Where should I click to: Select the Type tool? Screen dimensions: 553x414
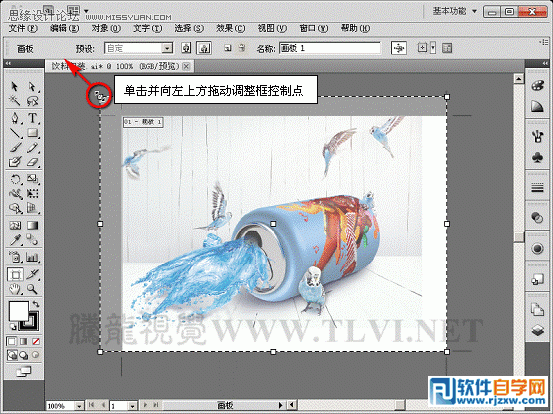tap(32, 118)
